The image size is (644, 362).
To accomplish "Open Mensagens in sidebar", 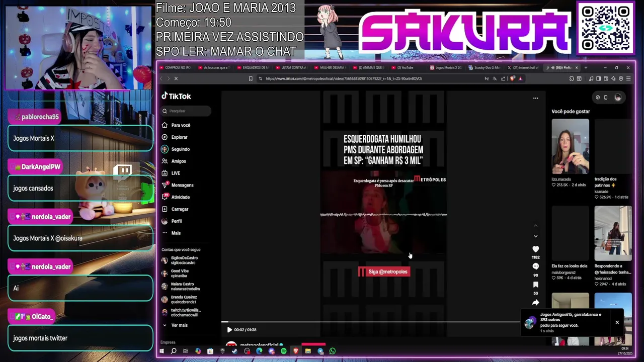I will click(177, 185).
